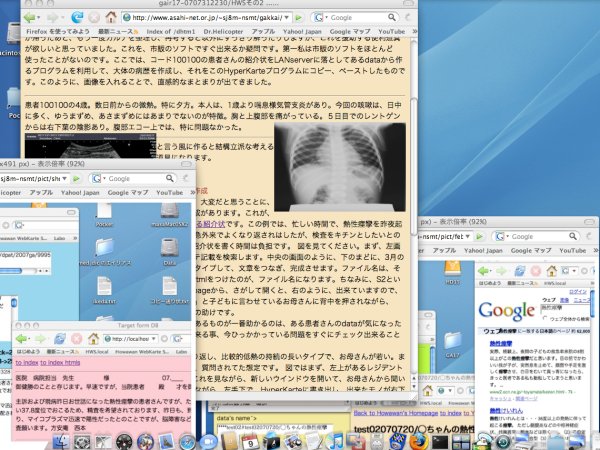Click search magnifier in the middle-left Firefox window
Screen dimensions: 600x450
[170, 179]
